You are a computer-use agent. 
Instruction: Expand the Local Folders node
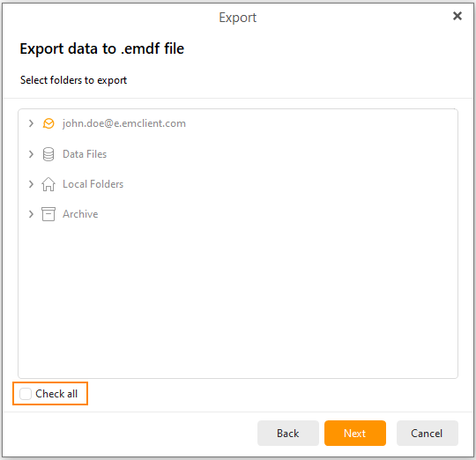[x=31, y=184]
